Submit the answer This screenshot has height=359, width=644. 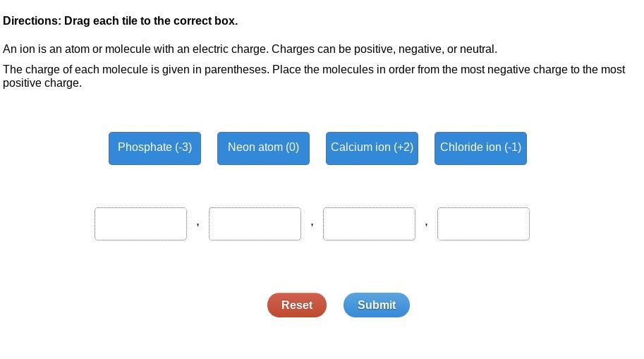376,305
